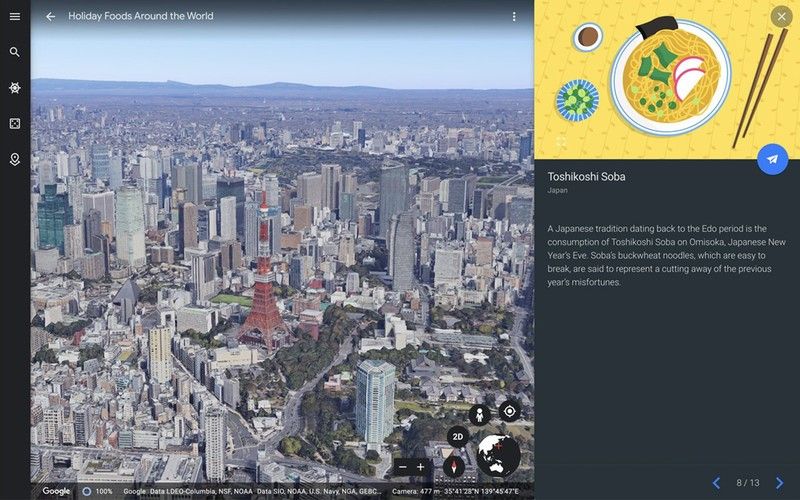Zoom in with the plus button
This screenshot has height=500, width=800.
420,467
